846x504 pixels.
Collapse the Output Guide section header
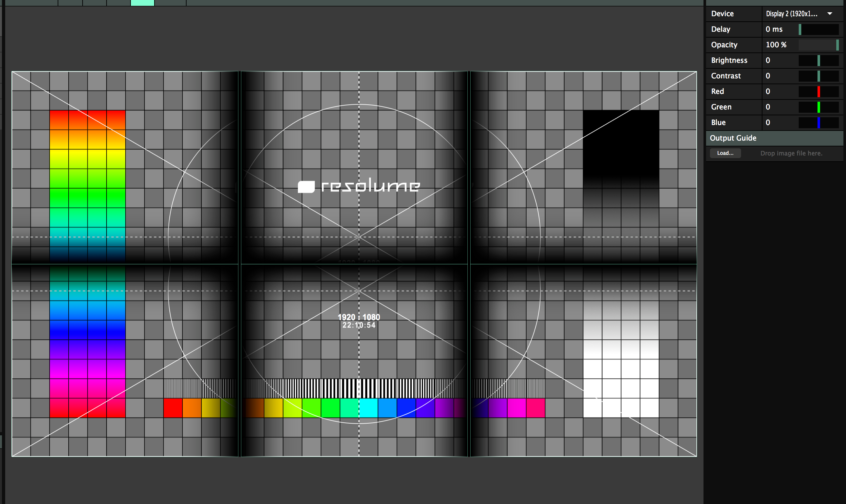tap(733, 138)
